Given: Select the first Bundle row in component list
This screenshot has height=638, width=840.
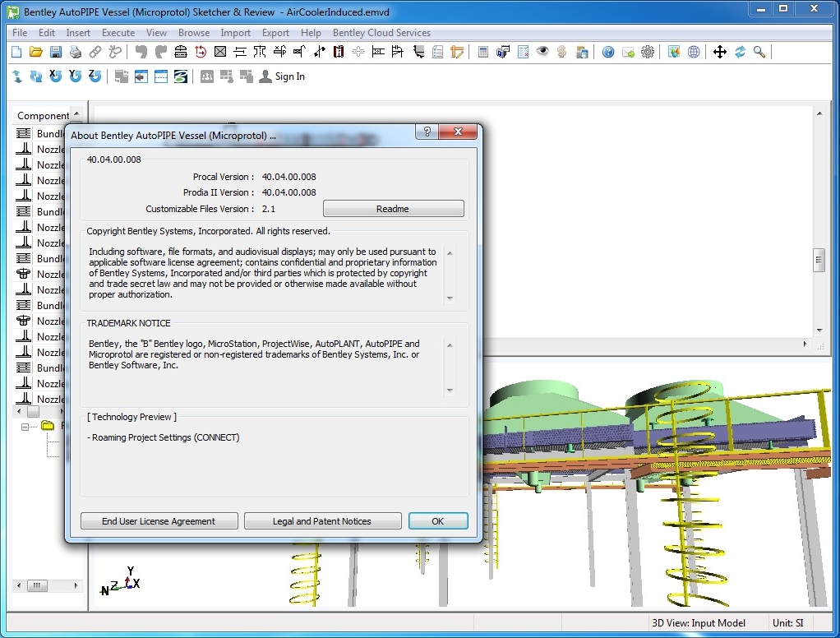Looking at the screenshot, I should (39, 133).
